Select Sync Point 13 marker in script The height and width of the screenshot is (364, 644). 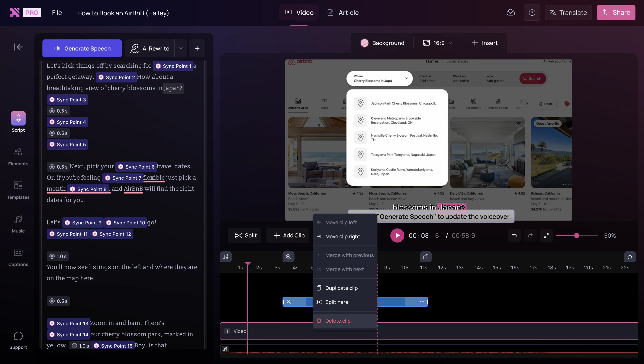68,324
